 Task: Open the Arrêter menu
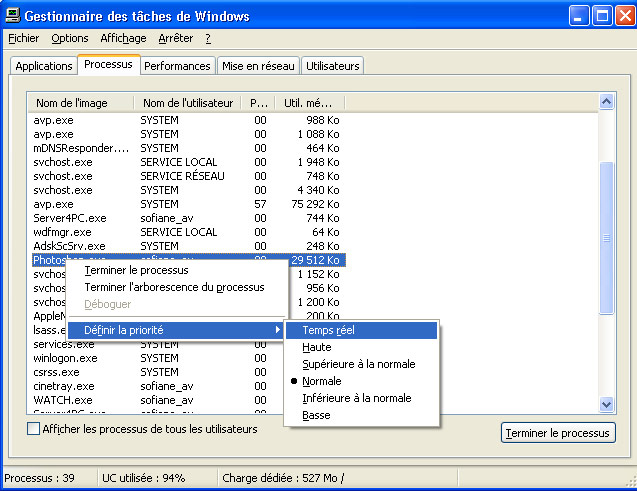[176, 38]
